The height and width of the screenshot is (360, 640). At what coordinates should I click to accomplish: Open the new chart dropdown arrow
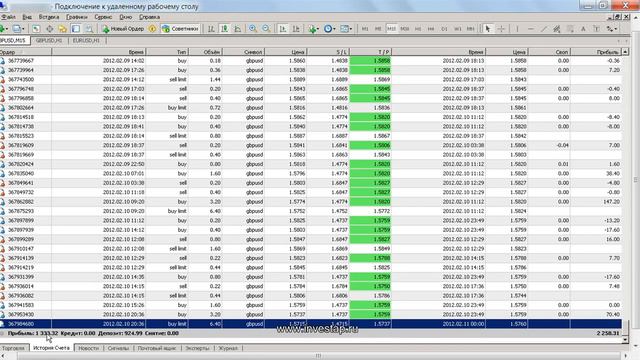[7, 29]
